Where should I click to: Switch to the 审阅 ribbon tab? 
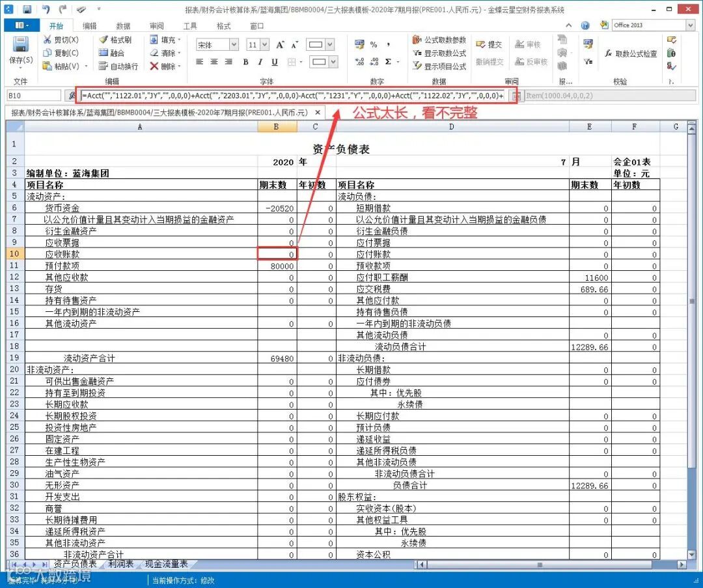coord(157,26)
